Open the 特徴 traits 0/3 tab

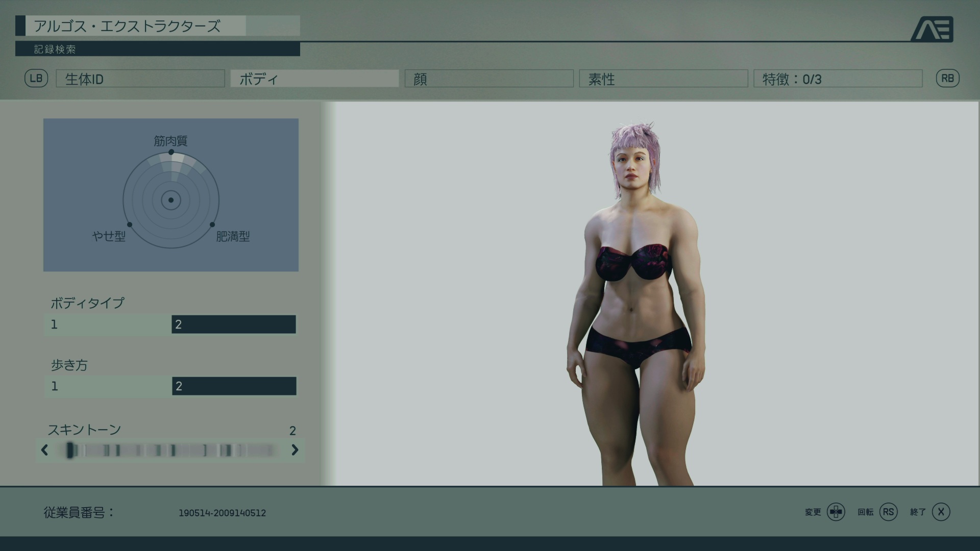point(838,79)
